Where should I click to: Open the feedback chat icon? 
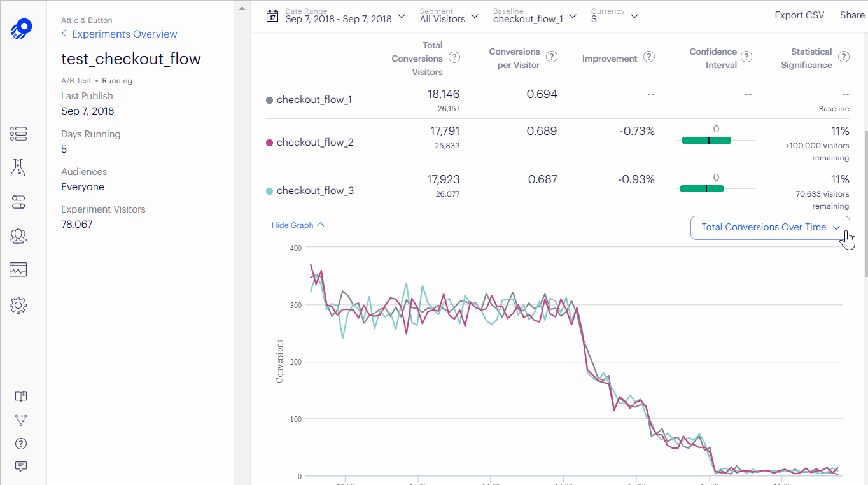[x=21, y=467]
